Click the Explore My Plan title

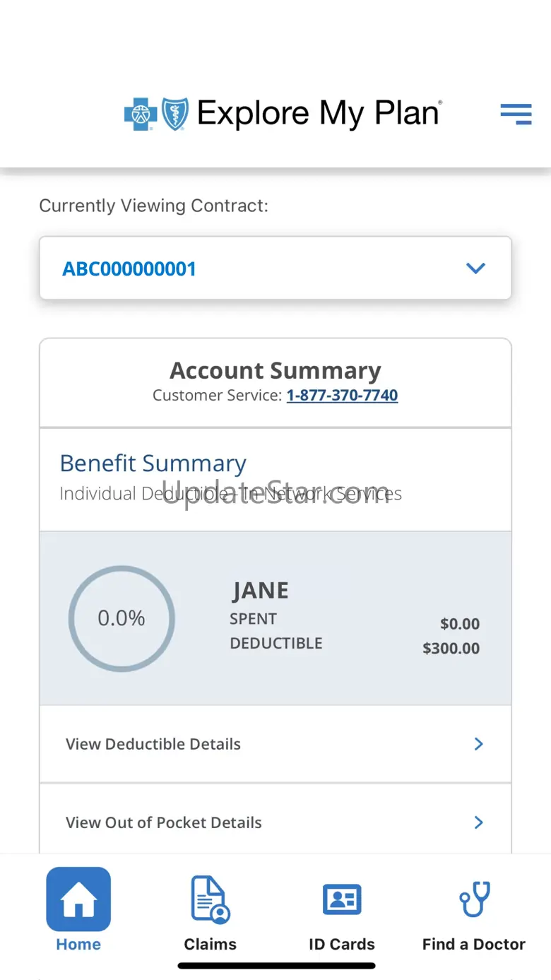point(319,114)
